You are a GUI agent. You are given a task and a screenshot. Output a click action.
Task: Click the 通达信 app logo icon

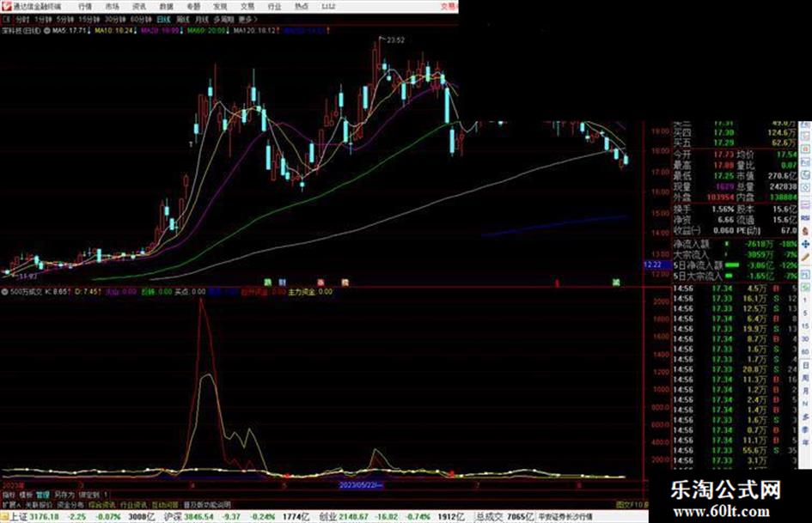pyautogui.click(x=6, y=6)
